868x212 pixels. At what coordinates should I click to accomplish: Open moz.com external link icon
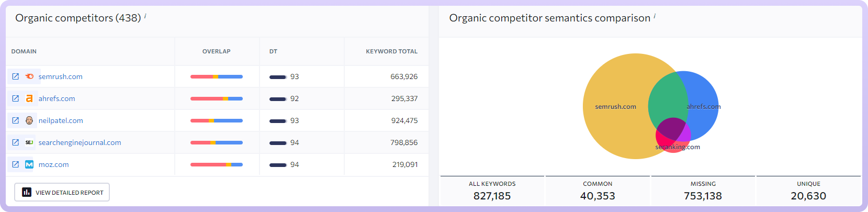pos(16,164)
